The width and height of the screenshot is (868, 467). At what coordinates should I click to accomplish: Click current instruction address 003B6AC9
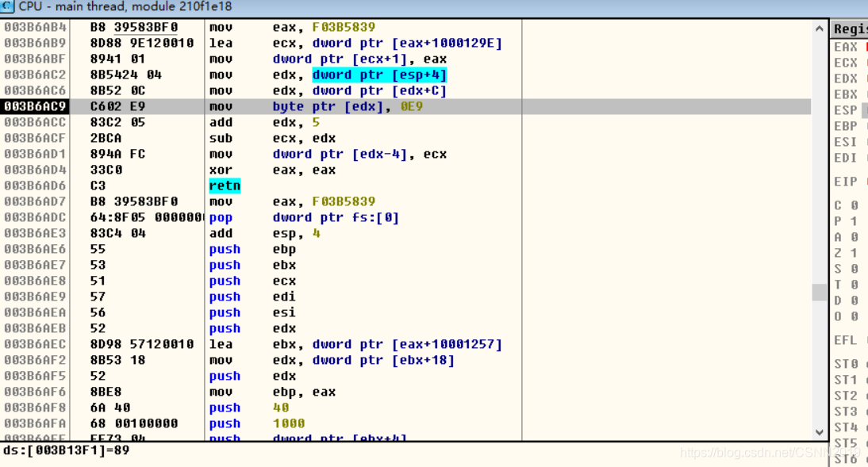35,106
